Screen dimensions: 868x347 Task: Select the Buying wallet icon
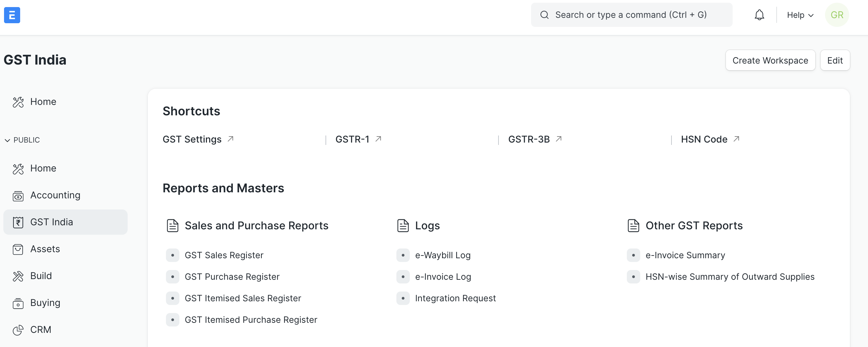(x=18, y=303)
